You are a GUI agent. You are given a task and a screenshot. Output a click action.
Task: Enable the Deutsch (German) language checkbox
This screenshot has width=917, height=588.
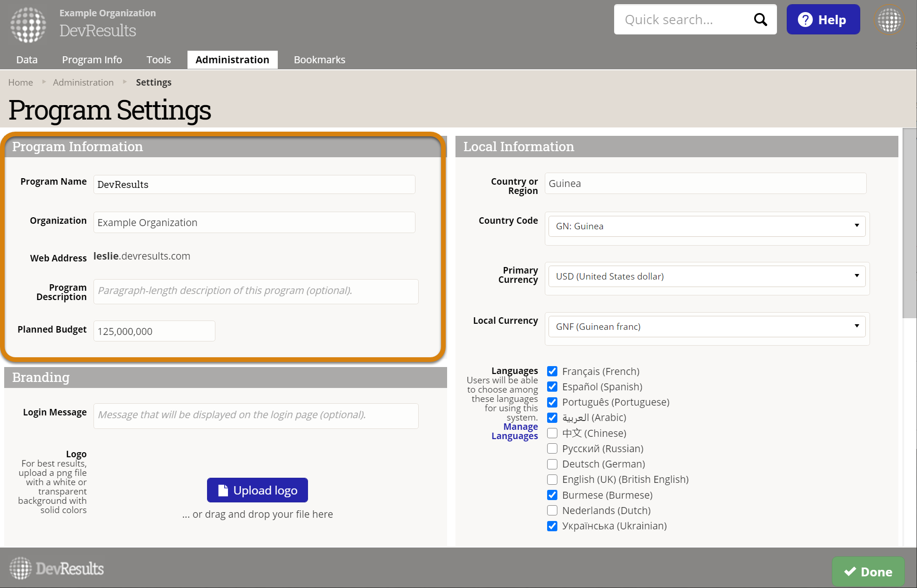(552, 464)
